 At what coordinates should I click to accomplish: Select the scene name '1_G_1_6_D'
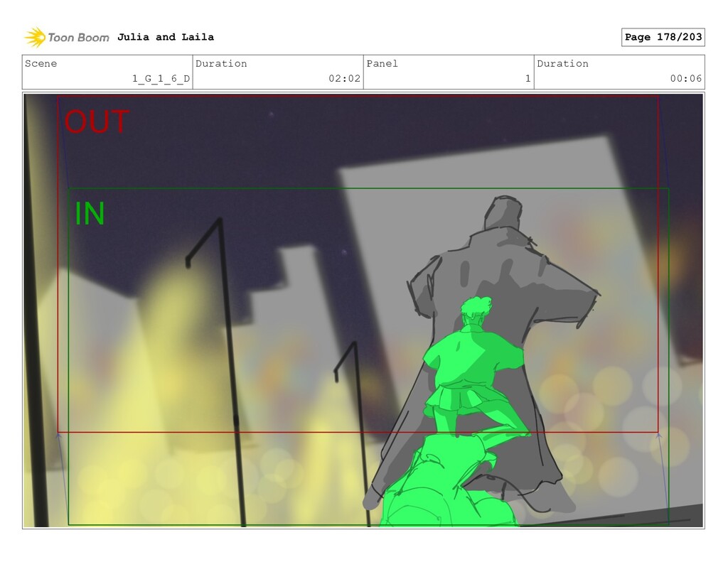click(161, 78)
